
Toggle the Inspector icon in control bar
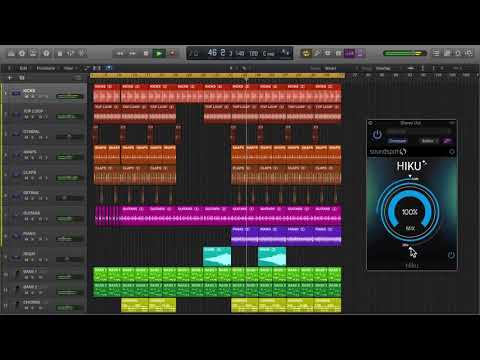[x=22, y=53]
